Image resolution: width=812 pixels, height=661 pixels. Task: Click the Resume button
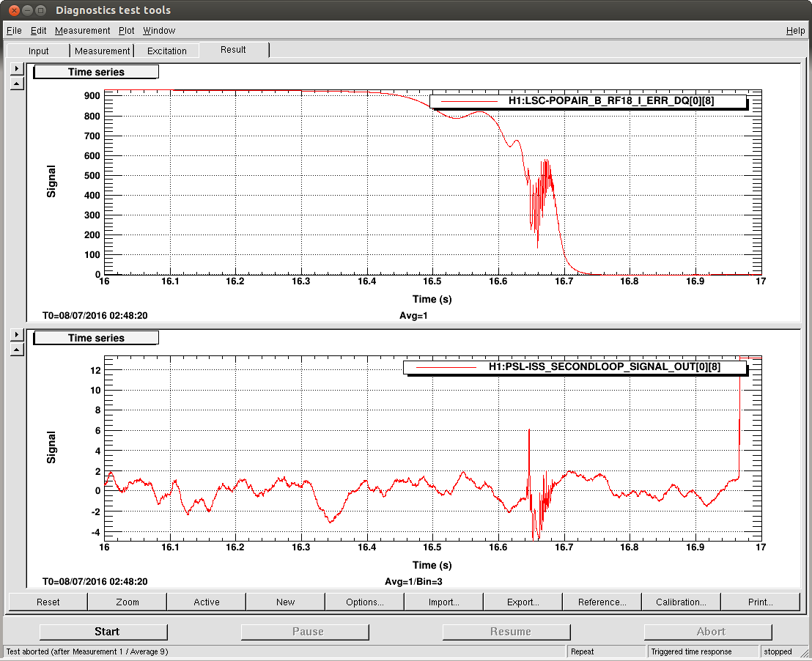[506, 632]
